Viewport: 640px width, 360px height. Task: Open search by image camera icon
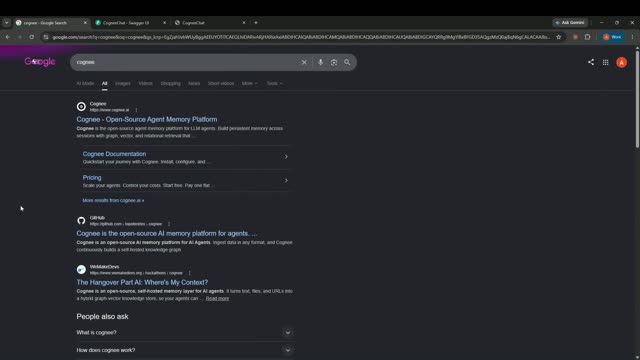click(334, 62)
